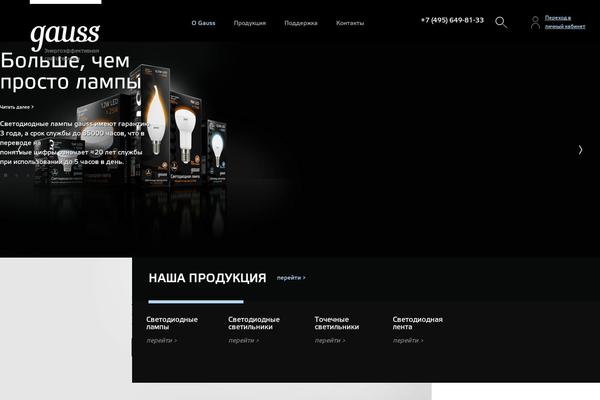Click перейти under Светодиодные светильники

click(243, 340)
